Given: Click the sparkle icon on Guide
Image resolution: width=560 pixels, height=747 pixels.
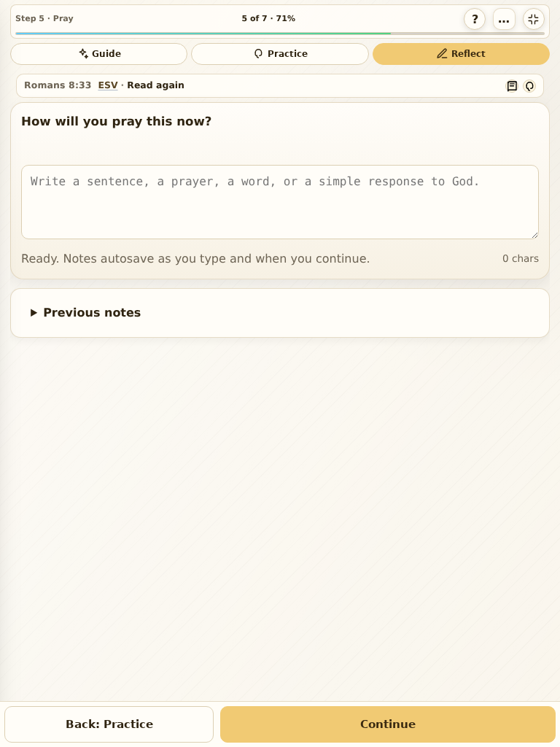Looking at the screenshot, I should click(x=84, y=54).
